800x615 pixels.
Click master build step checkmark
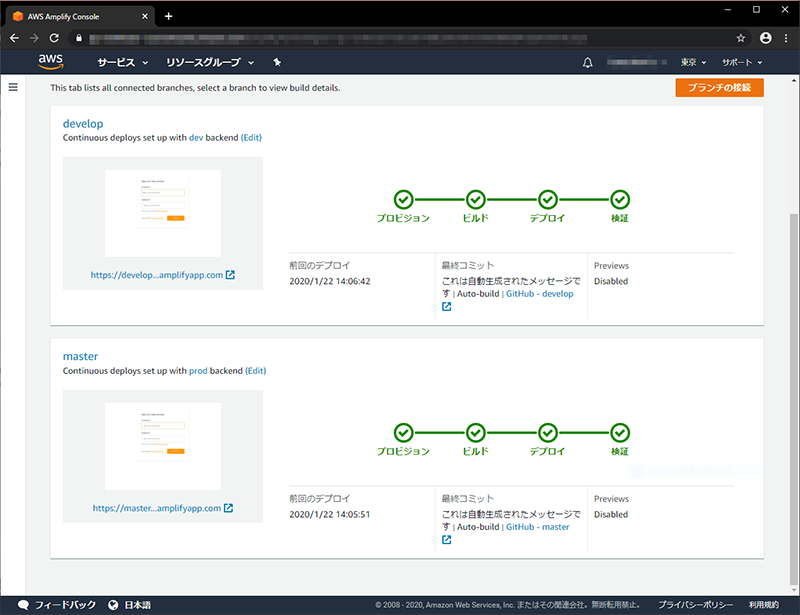pos(476,433)
